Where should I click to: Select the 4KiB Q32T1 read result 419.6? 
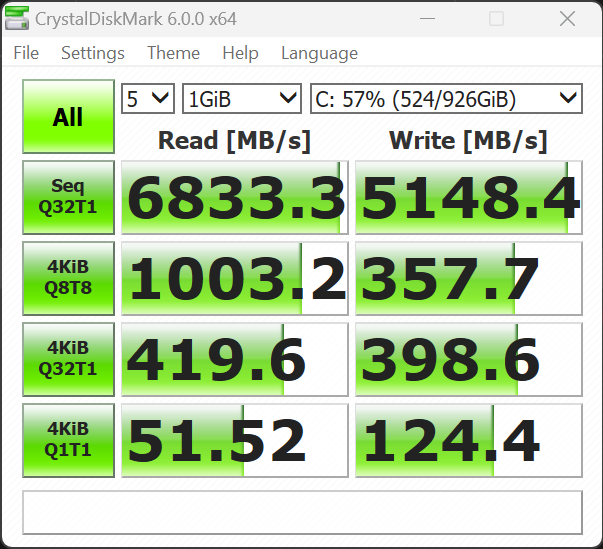click(x=235, y=359)
